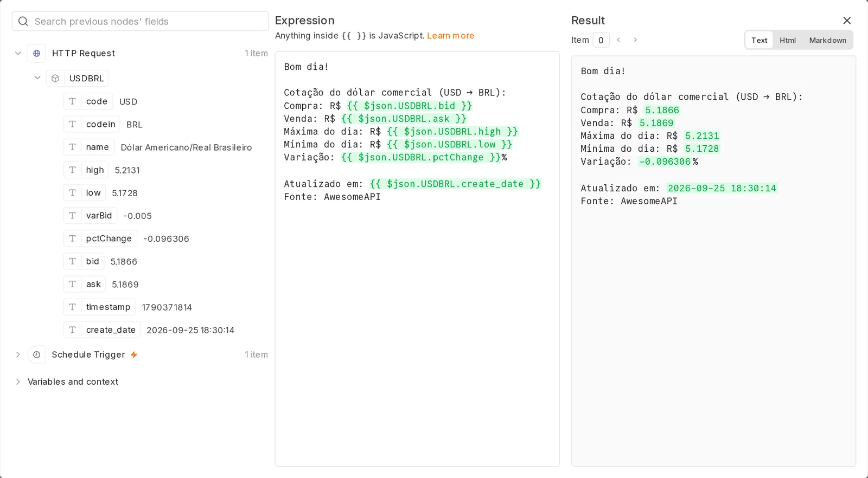Click the type icon of the pctChange field
The width and height of the screenshot is (868, 478).
pos(72,238)
